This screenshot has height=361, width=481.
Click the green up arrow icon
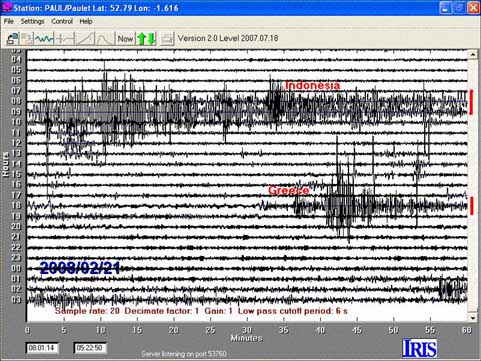tap(141, 39)
